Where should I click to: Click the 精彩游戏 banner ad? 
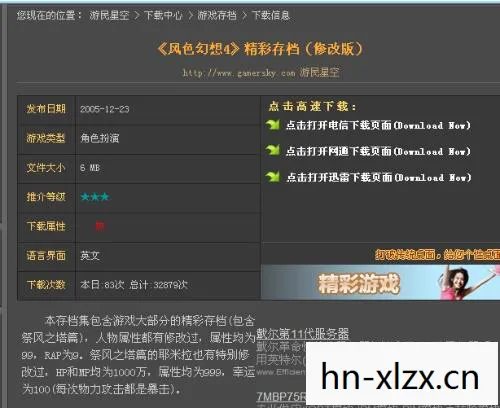click(380, 283)
